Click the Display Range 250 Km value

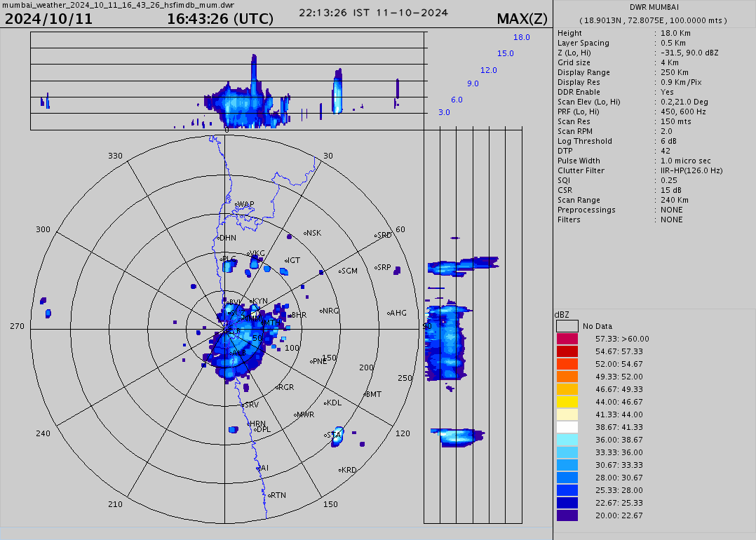click(x=675, y=72)
